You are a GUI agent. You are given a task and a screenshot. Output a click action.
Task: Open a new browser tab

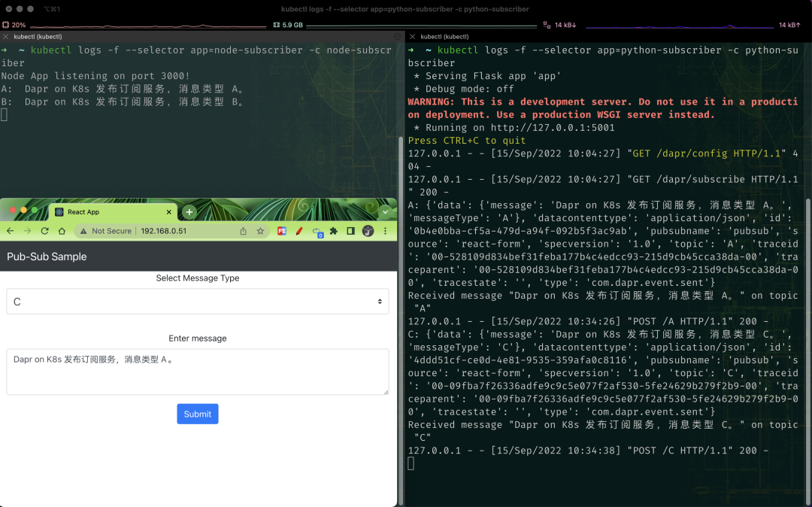click(189, 212)
